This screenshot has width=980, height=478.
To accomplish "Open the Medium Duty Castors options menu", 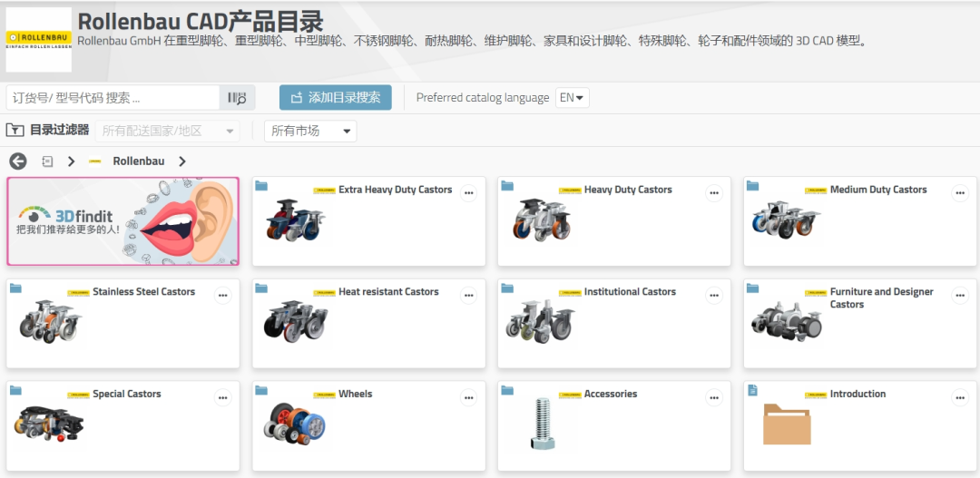I will click(960, 194).
